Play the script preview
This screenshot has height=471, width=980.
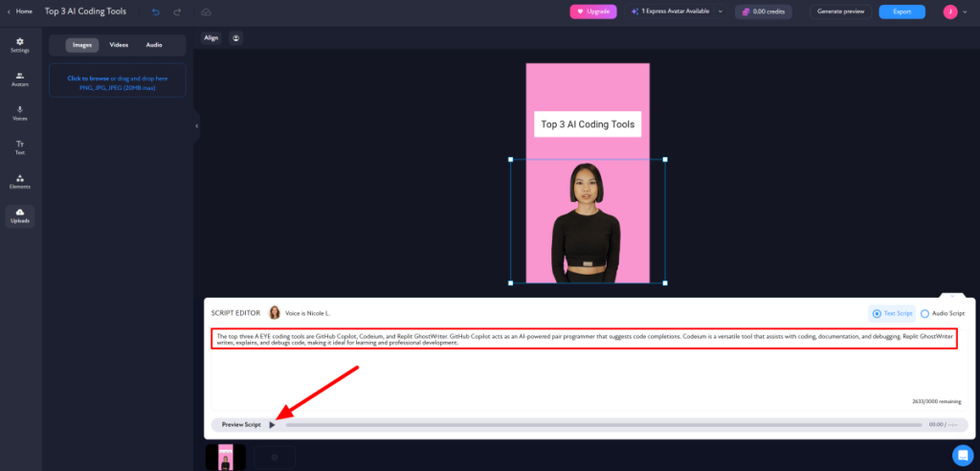[x=272, y=425]
